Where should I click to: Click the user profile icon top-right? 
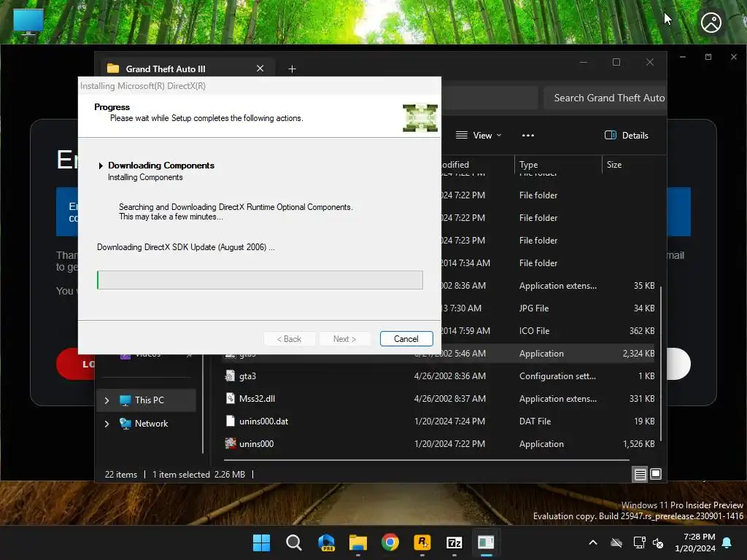click(711, 23)
